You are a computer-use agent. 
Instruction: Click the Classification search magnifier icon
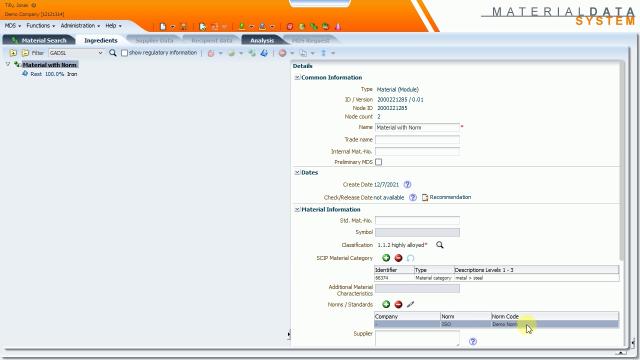coord(440,245)
